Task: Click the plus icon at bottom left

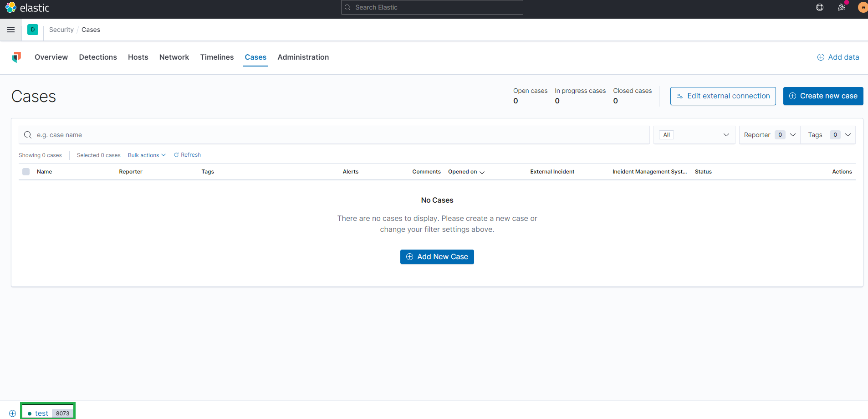Action: (12, 414)
